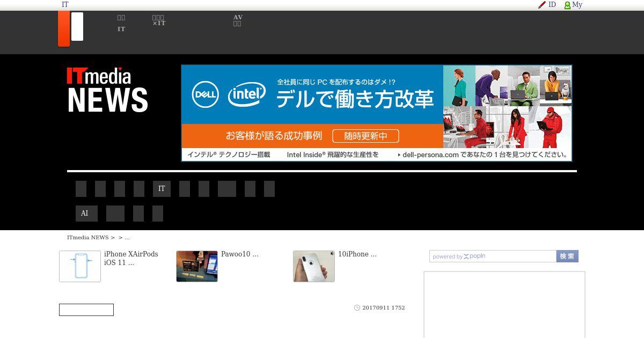Click the pencil icon beside ID
Screen dimensions: 644x338
542,5
